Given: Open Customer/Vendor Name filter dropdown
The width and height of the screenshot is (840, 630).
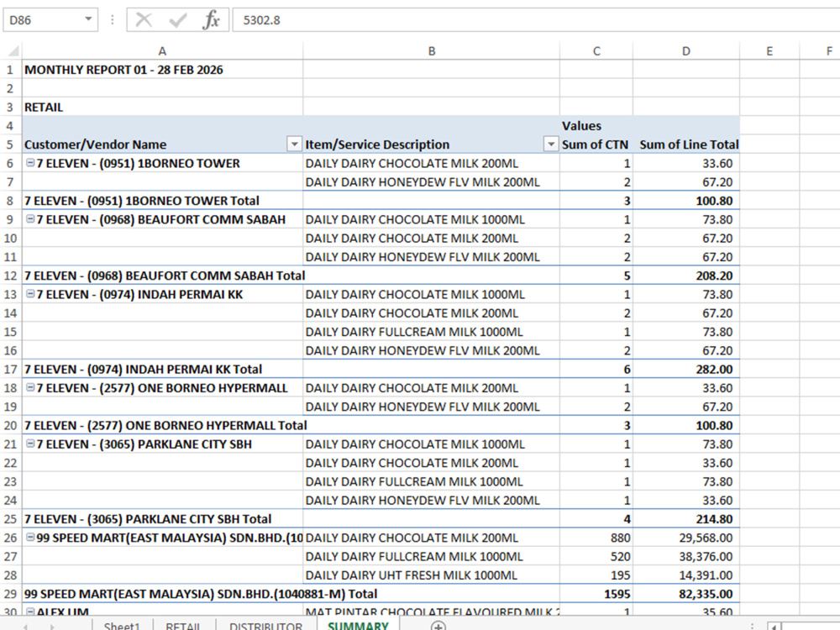Looking at the screenshot, I should (294, 144).
